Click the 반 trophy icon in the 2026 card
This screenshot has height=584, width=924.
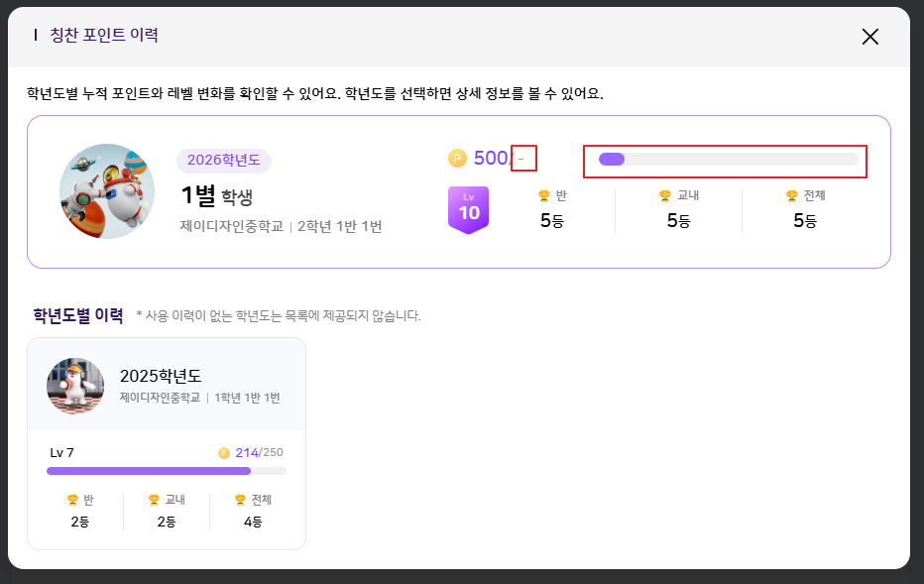click(543, 196)
